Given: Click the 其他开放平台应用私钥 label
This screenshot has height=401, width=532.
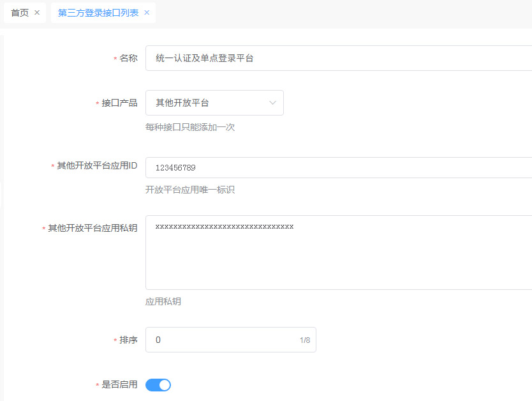Looking at the screenshot, I should (x=92, y=228).
